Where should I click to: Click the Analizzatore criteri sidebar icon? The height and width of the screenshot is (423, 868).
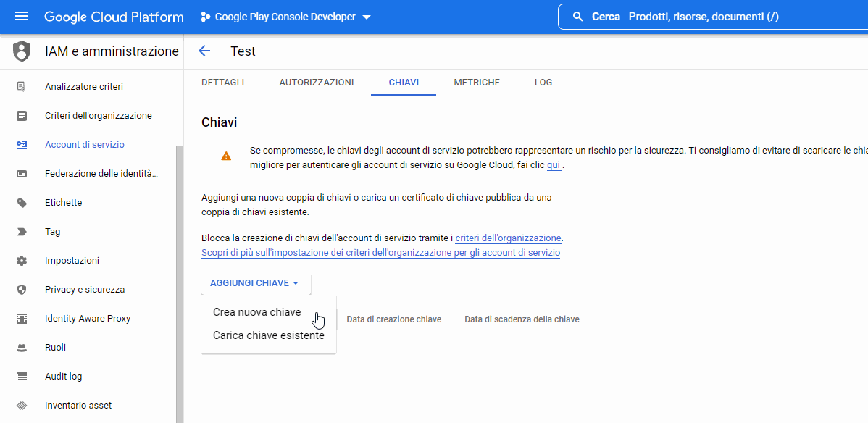pos(22,87)
